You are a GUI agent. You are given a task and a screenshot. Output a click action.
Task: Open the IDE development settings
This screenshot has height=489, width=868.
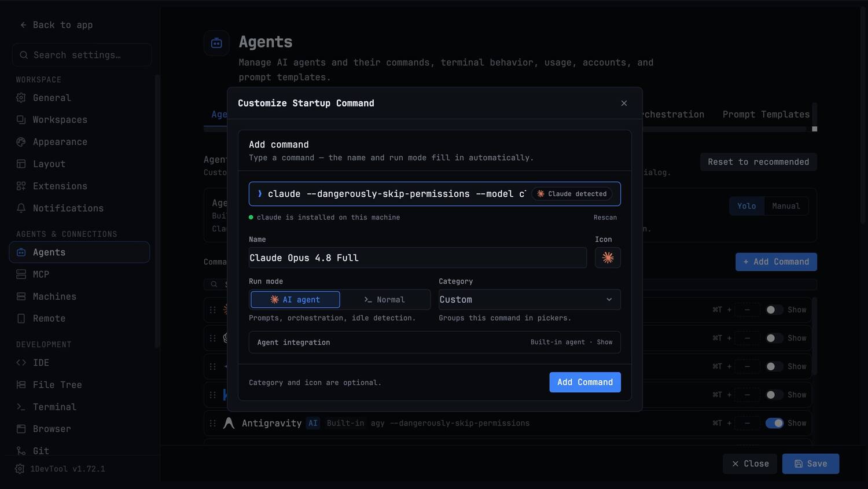[x=79, y=362]
